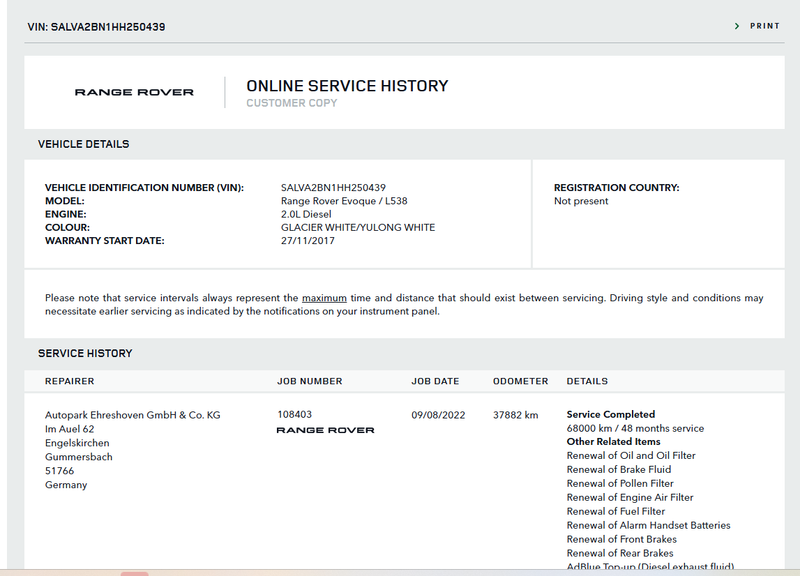Click the underlined word 'maximum'

pyautogui.click(x=324, y=298)
